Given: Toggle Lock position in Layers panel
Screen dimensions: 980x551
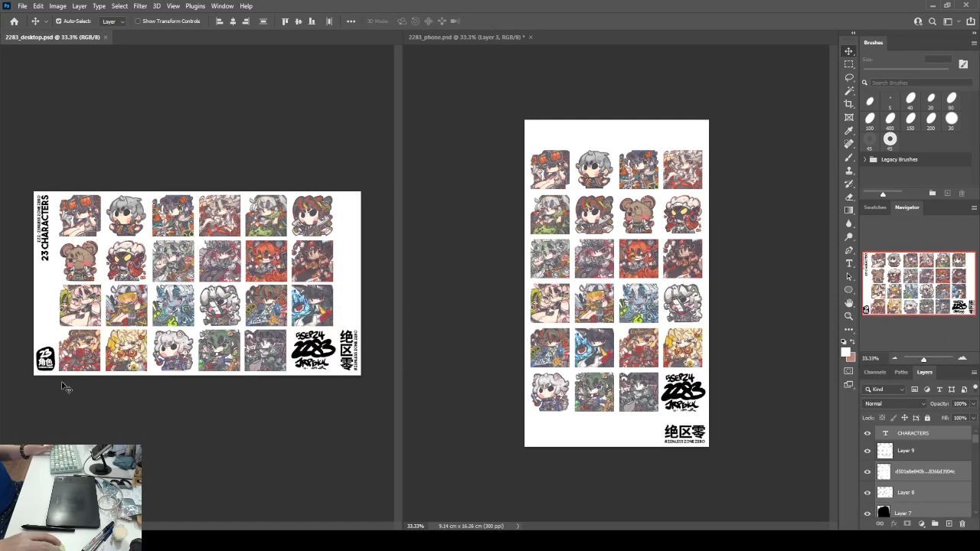Looking at the screenshot, I should tap(904, 418).
